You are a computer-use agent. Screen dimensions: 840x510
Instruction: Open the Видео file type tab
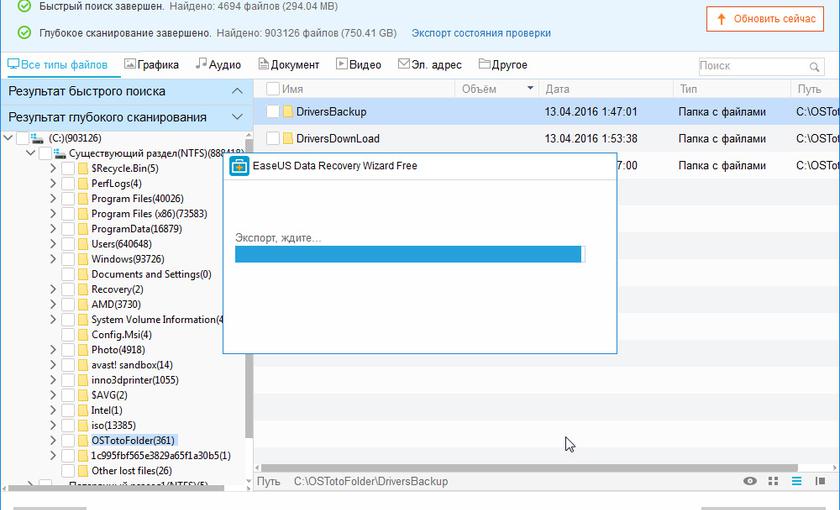(x=359, y=65)
